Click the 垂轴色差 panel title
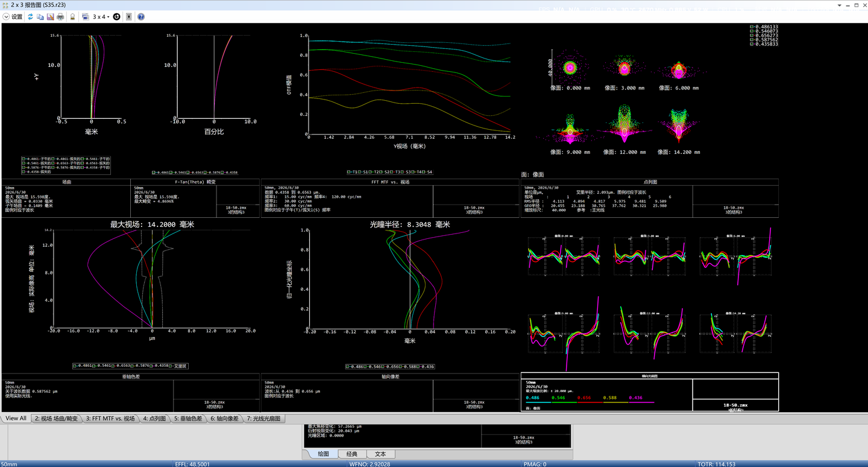The height and width of the screenshot is (467, 868). pyautogui.click(x=130, y=376)
